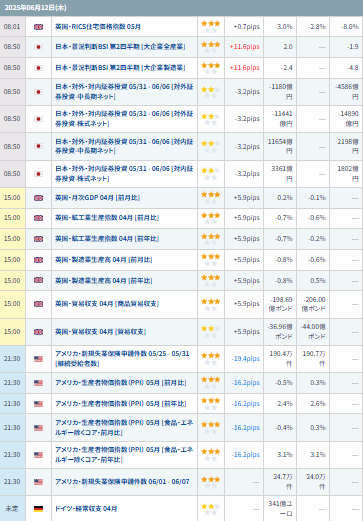Click the star rating for ドイツ・経常収支 04月
The width and height of the screenshot is (363, 521).
click(x=210, y=509)
